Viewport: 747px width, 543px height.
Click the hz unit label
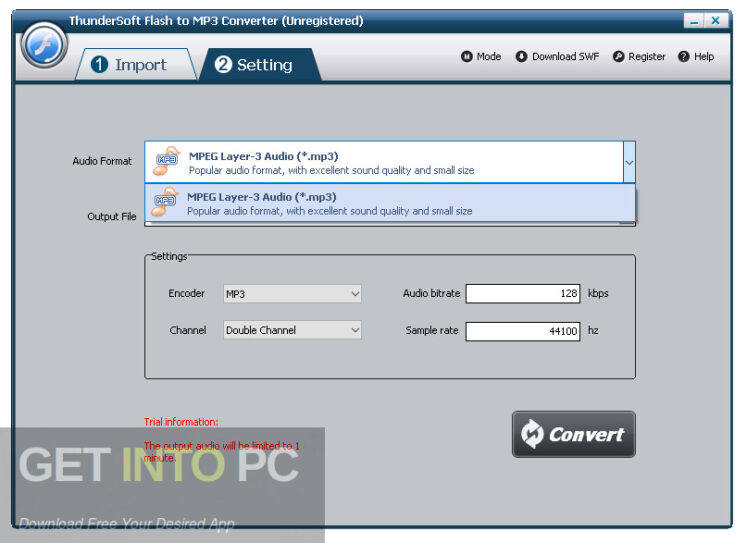[593, 331]
